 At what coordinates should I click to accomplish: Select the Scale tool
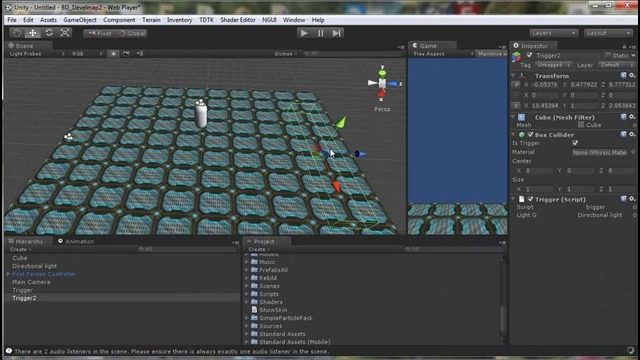pyautogui.click(x=64, y=33)
